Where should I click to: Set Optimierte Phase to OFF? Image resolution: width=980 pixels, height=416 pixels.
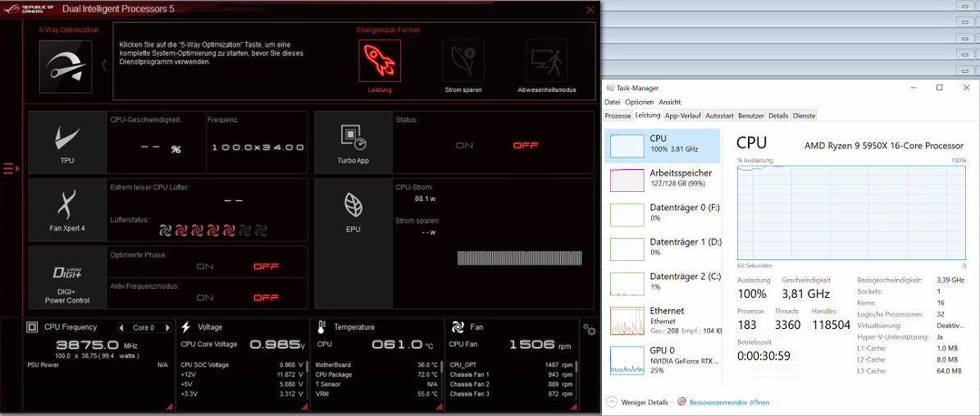tap(267, 267)
